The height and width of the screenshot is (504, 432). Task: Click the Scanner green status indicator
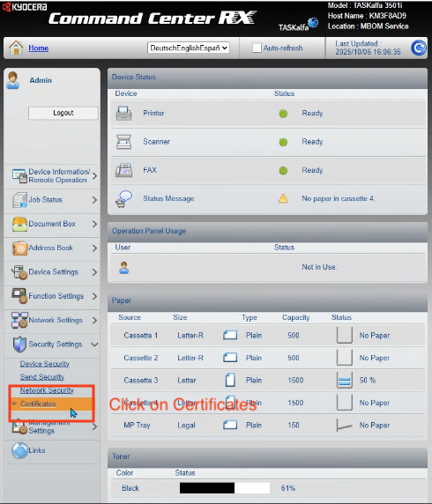(x=283, y=142)
